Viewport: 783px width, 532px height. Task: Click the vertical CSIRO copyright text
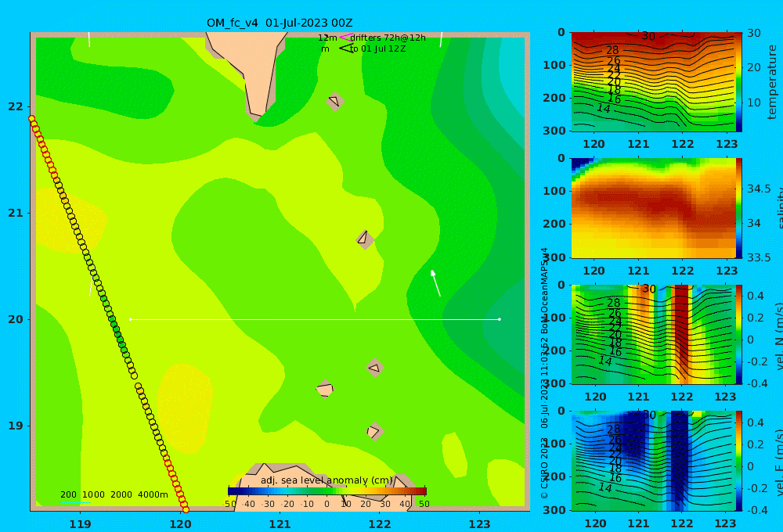[544, 373]
